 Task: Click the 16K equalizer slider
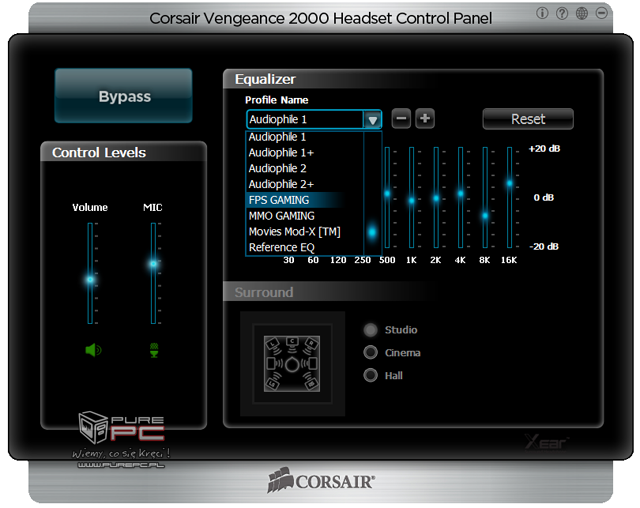click(509, 197)
